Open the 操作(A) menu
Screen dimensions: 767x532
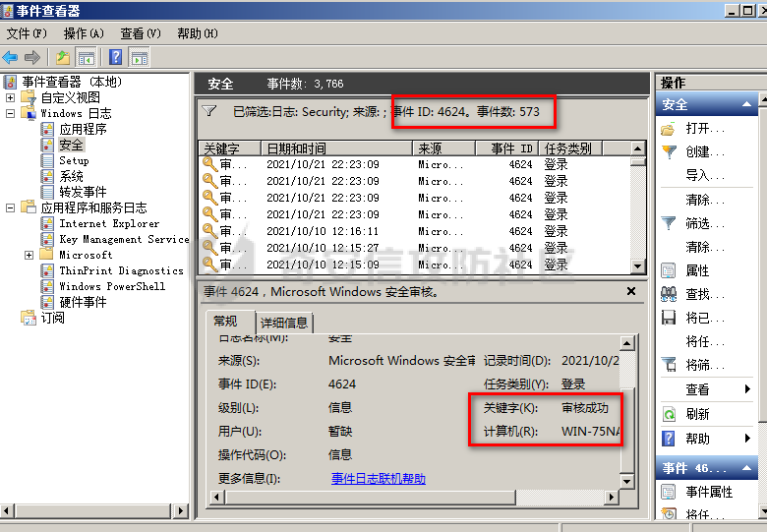point(84,33)
